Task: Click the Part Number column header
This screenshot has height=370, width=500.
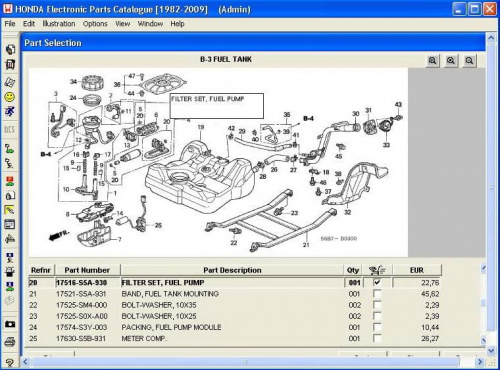Action: point(87,270)
